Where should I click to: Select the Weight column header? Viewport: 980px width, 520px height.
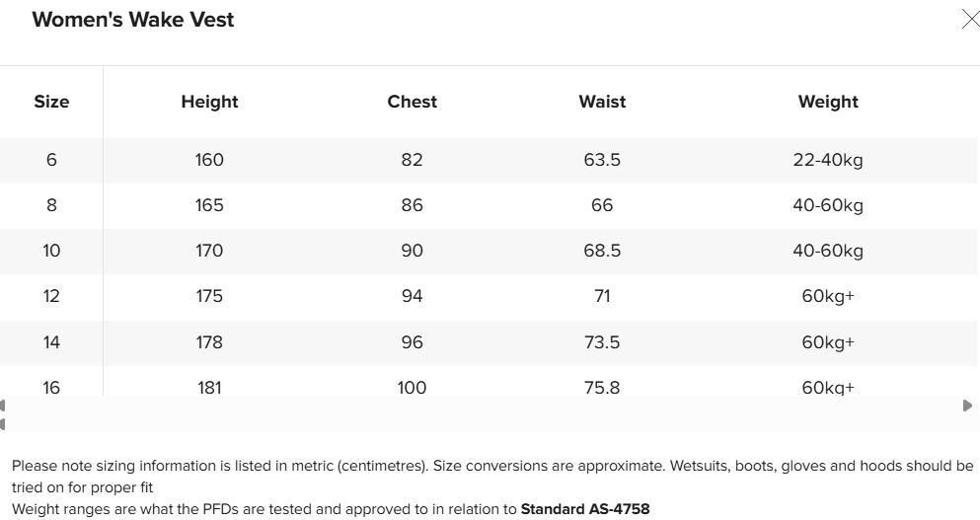tap(828, 102)
